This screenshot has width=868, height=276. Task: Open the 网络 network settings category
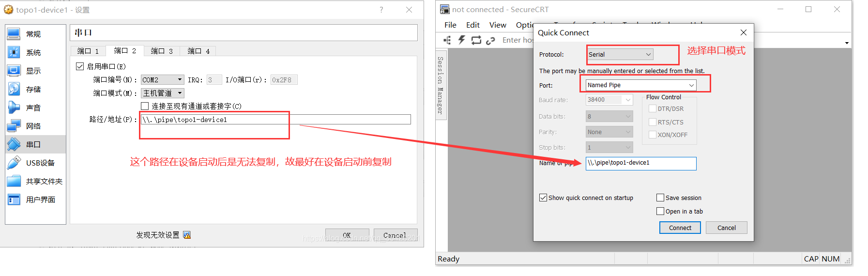click(x=33, y=126)
